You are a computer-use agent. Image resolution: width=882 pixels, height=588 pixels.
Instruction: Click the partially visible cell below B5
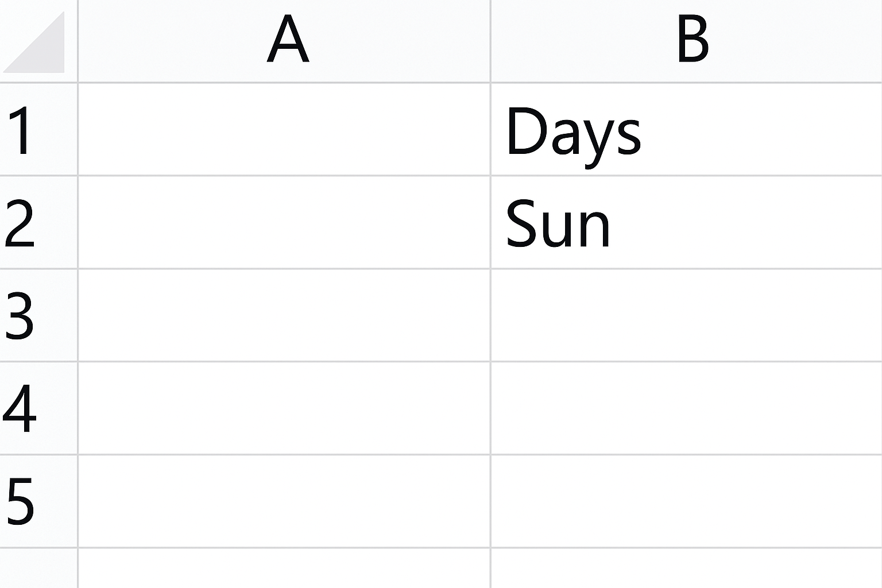click(686, 568)
